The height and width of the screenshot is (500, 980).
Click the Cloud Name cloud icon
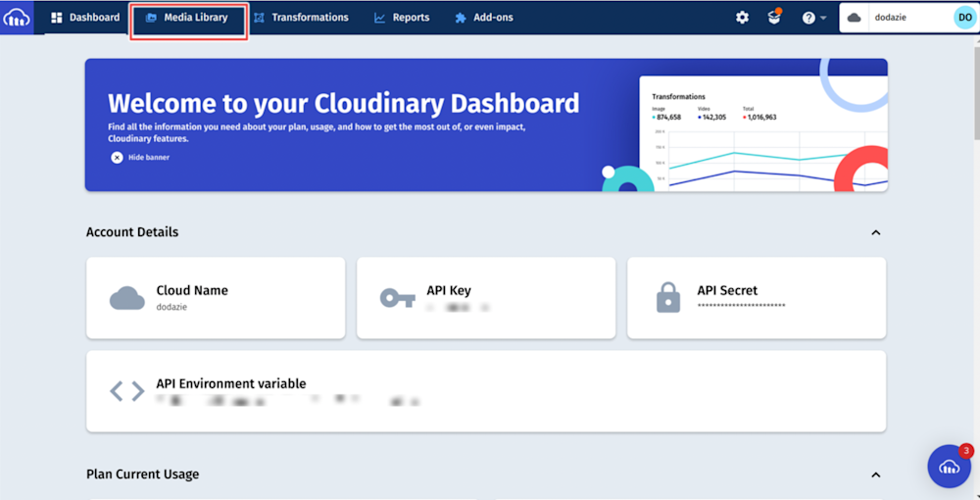126,298
